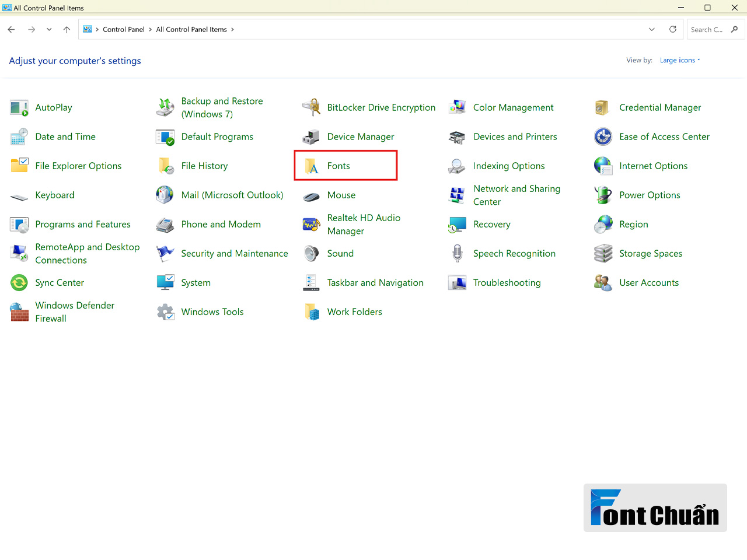The height and width of the screenshot is (560, 747).
Task: Click the search magnifier button
Action: point(735,29)
